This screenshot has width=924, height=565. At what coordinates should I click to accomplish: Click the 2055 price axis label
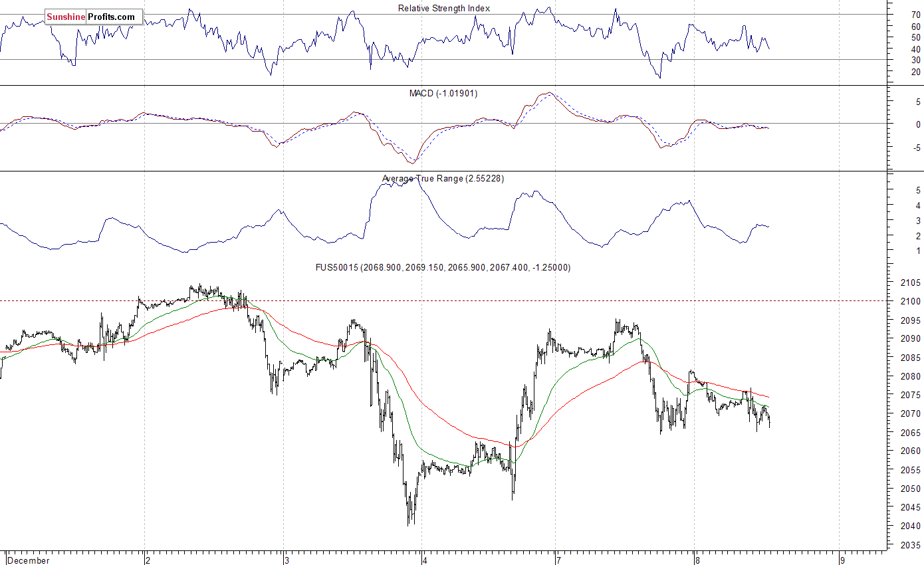point(911,470)
